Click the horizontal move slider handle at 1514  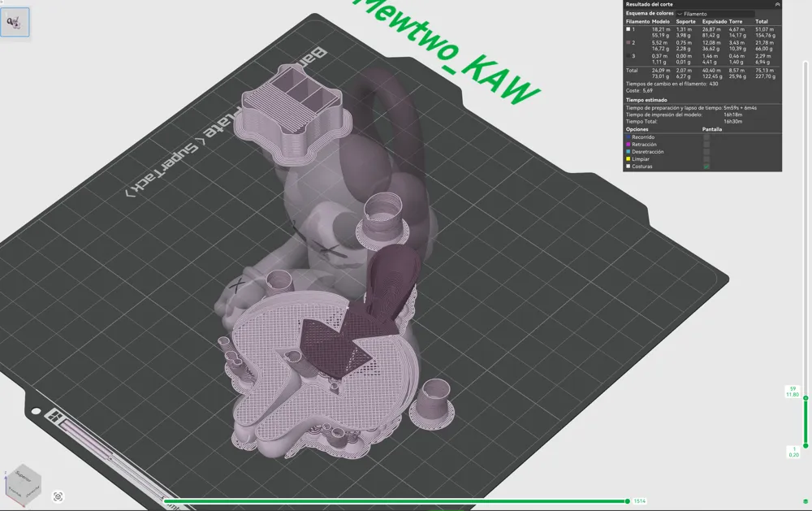[x=628, y=501]
